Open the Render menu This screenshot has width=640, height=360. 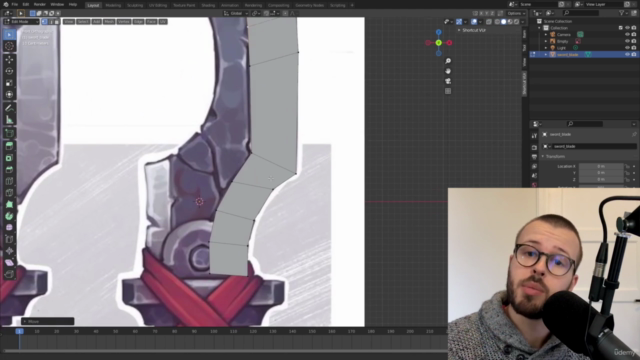40,4
